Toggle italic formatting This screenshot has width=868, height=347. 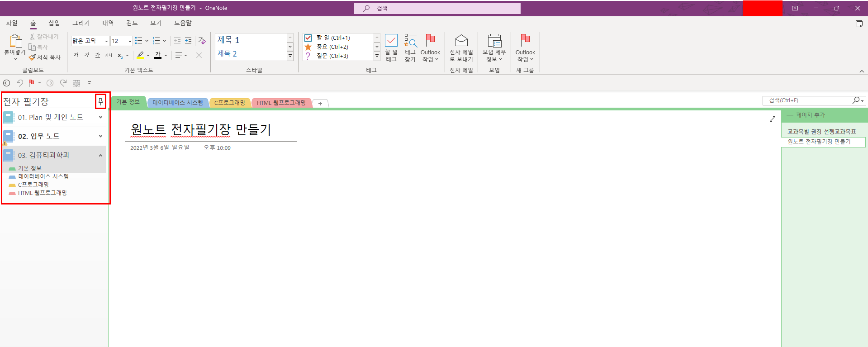pos(87,55)
